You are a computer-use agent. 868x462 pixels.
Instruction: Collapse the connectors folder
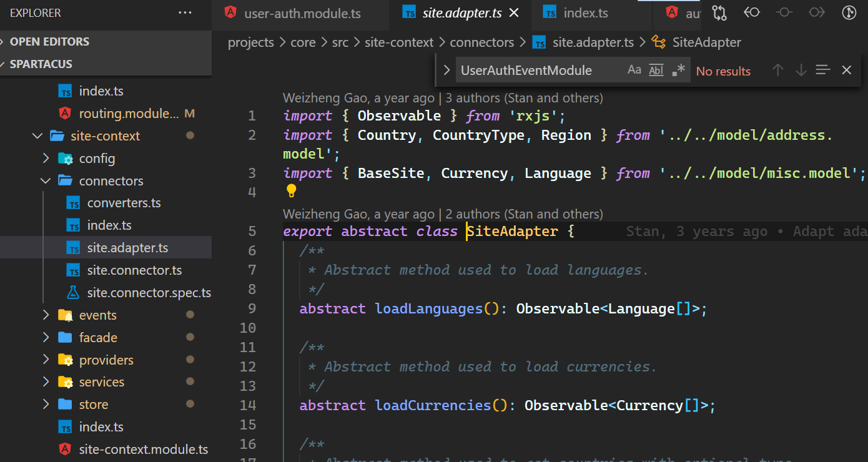[x=46, y=181]
